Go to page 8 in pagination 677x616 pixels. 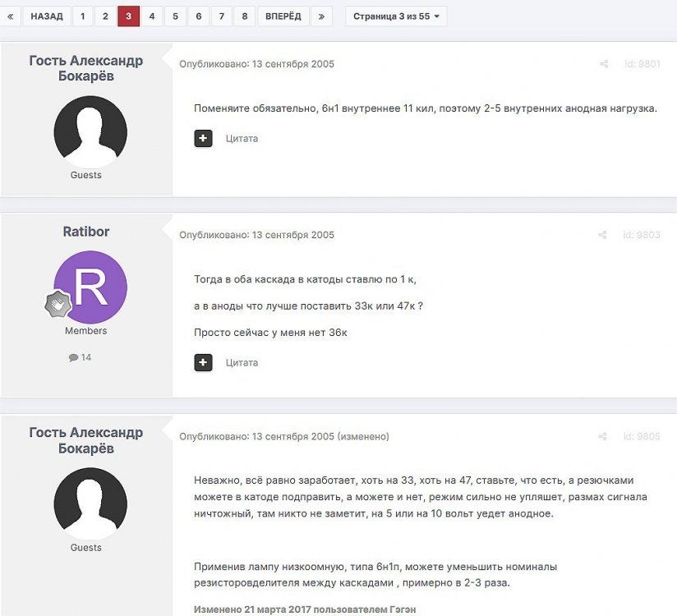[244, 16]
